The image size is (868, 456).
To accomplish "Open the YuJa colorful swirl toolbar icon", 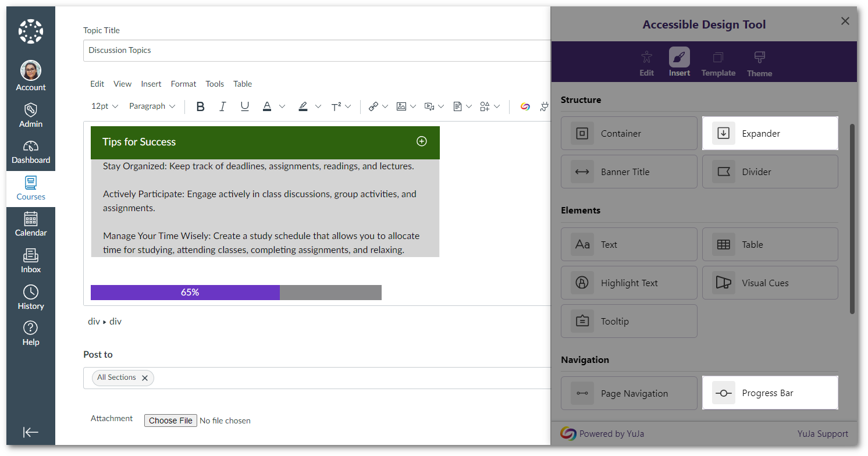I will [525, 106].
